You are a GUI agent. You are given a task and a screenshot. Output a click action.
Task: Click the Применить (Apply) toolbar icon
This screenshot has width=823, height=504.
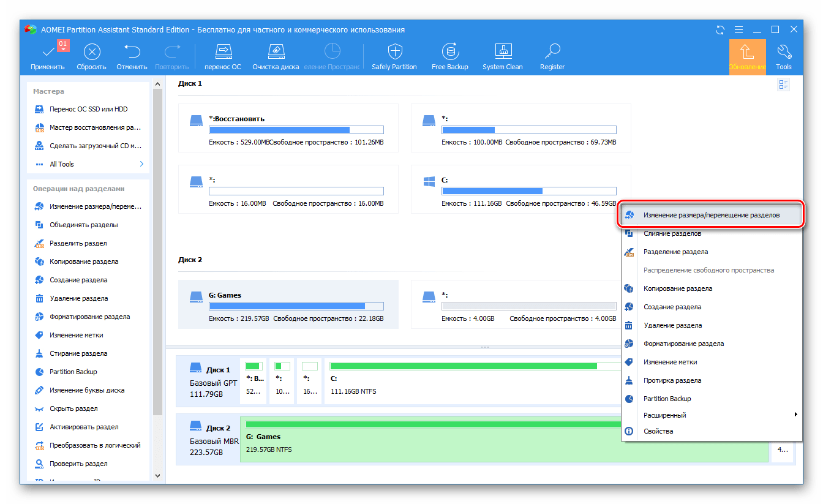[x=47, y=52]
